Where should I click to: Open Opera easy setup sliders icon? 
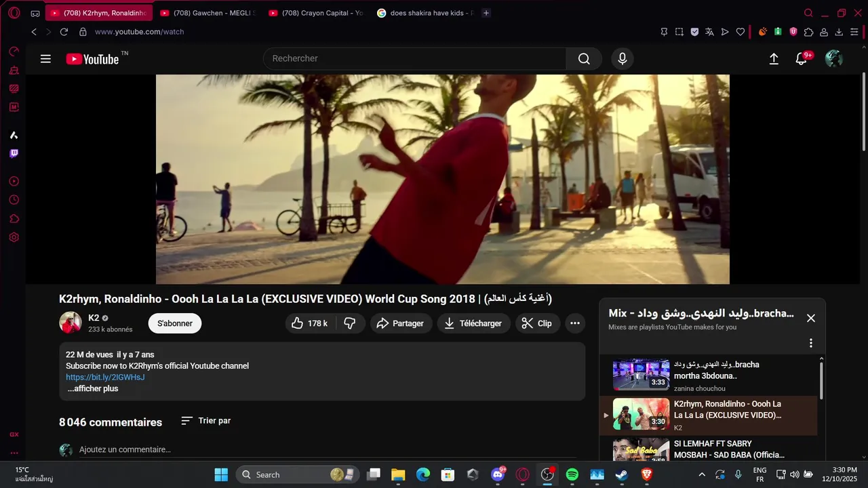pos(854,32)
